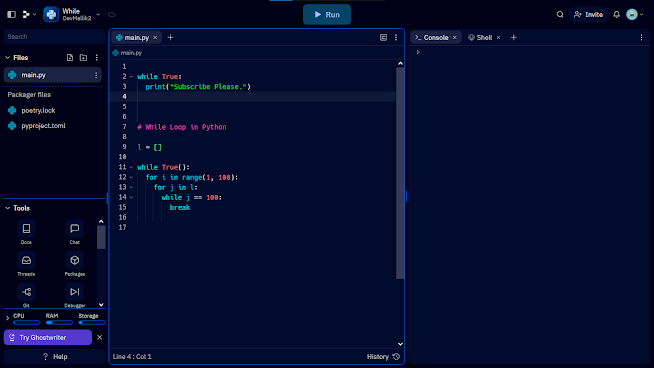Image resolution: width=654 pixels, height=368 pixels.
Task: Open poetry.lock file
Action: point(38,111)
